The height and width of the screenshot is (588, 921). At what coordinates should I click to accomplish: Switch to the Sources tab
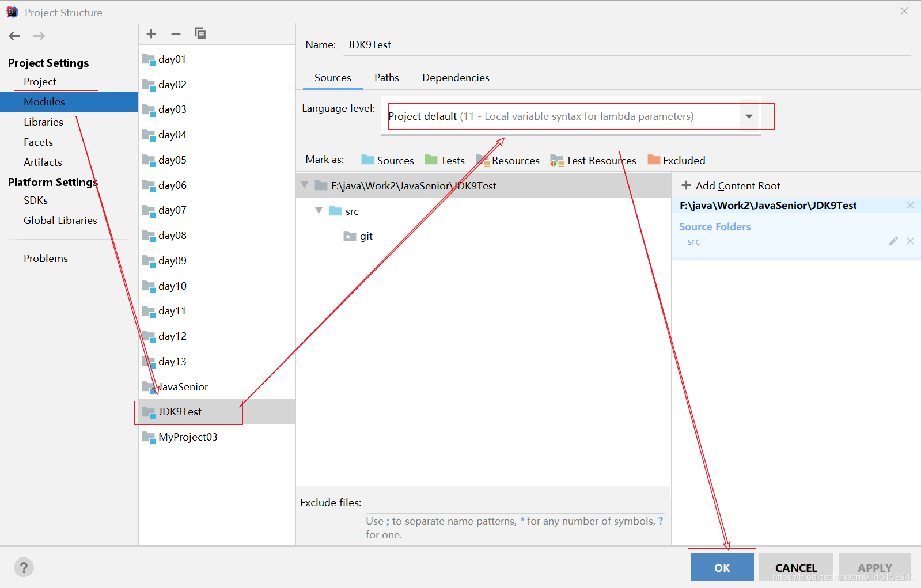[333, 78]
